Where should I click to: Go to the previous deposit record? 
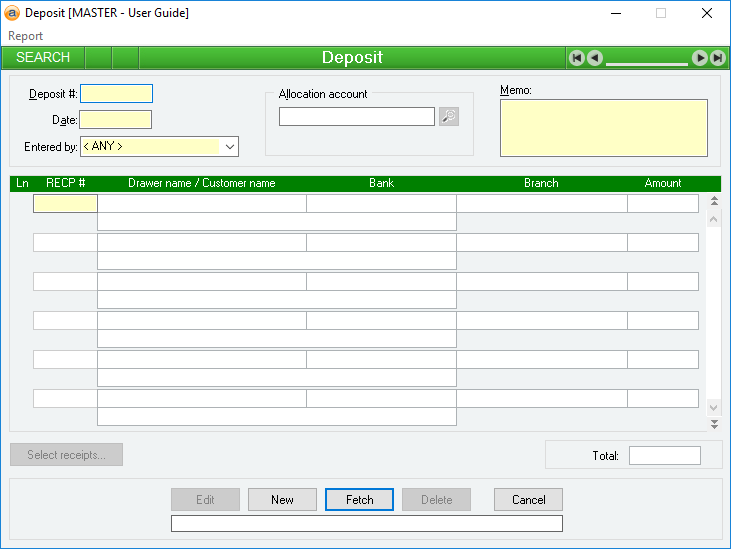[x=595, y=58]
